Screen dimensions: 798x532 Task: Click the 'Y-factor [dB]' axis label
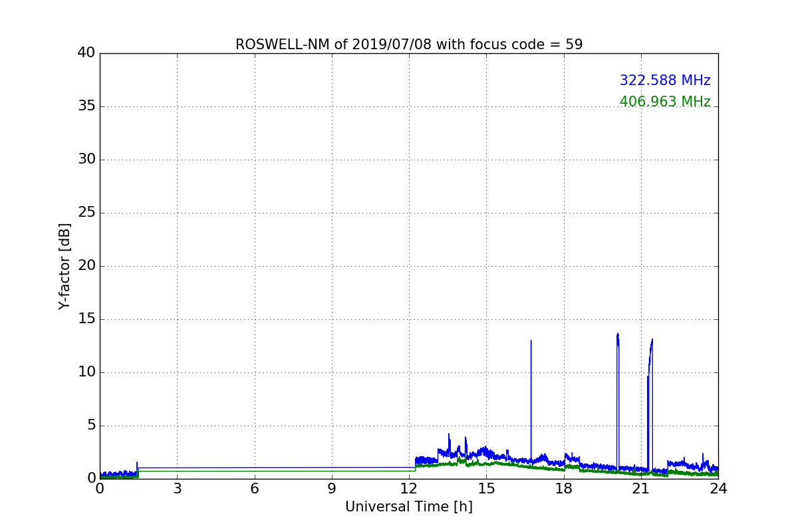click(x=65, y=266)
